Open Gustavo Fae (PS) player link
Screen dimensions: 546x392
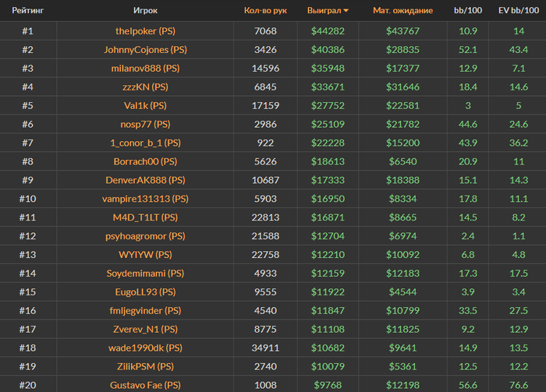click(145, 385)
